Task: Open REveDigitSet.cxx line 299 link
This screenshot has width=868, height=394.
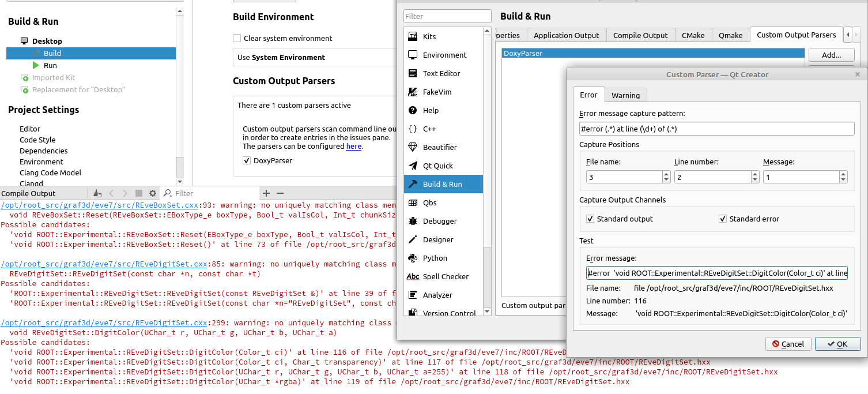Action: pos(104,322)
